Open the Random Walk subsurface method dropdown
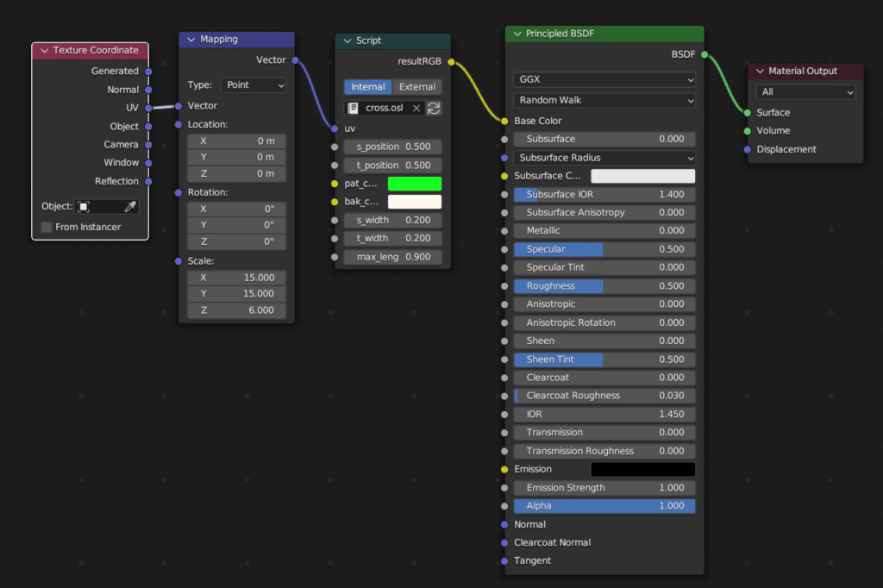The image size is (883, 588). [604, 100]
